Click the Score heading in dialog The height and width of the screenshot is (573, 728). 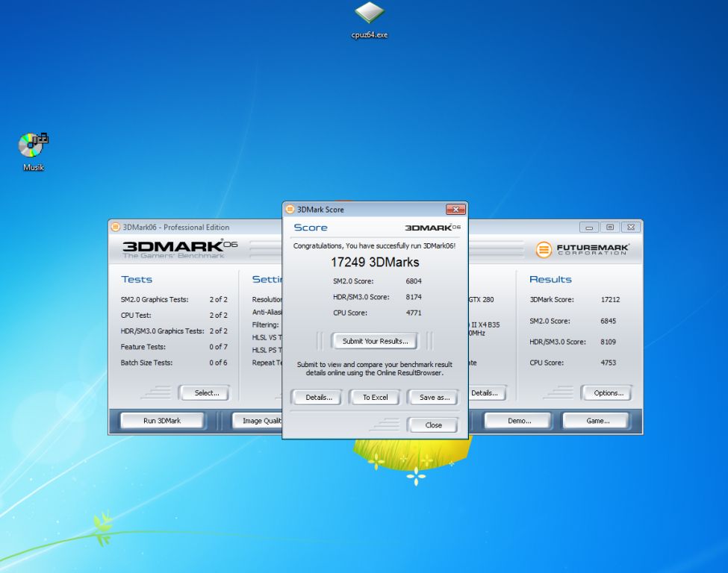point(311,228)
